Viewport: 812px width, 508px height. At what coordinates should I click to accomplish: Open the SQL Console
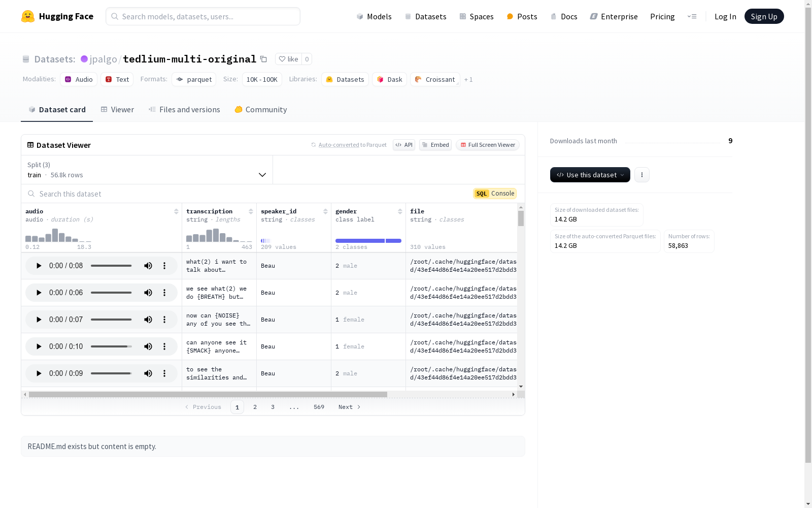tap(495, 194)
